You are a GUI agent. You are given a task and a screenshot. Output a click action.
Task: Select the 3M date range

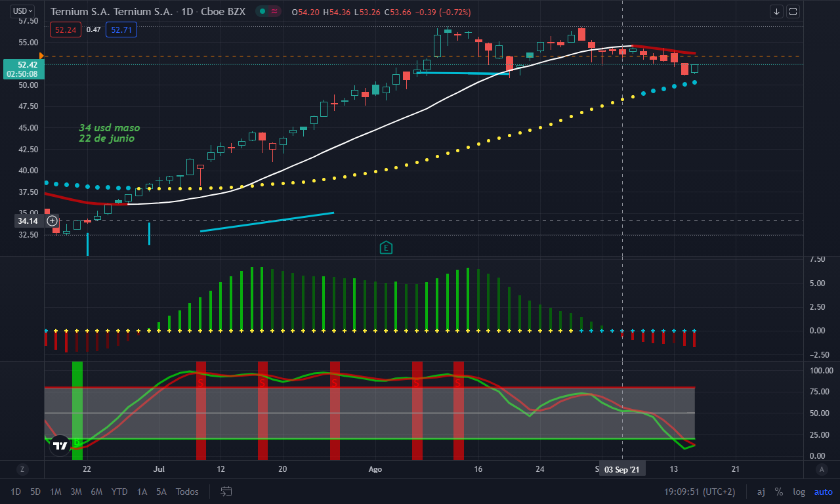coord(76,492)
